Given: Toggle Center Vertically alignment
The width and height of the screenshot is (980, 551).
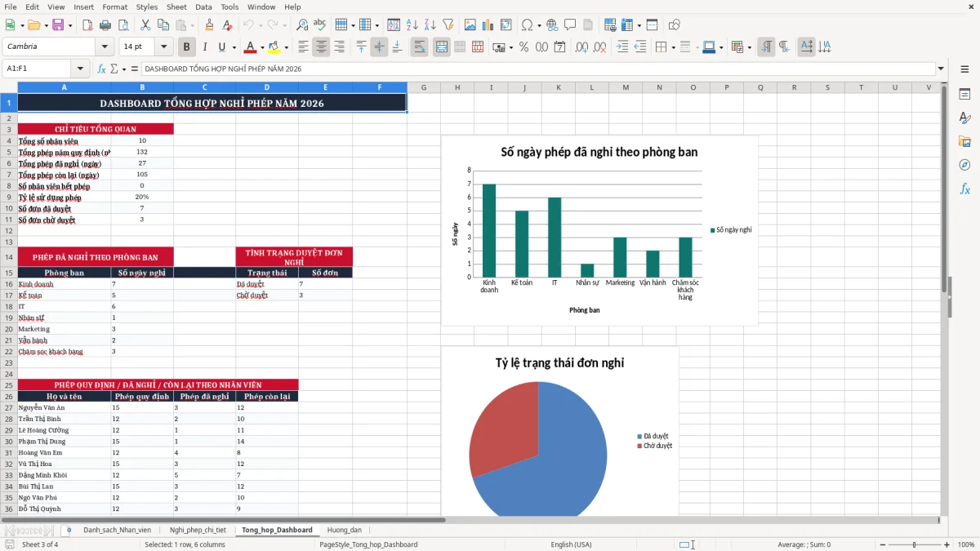Looking at the screenshot, I should [379, 47].
